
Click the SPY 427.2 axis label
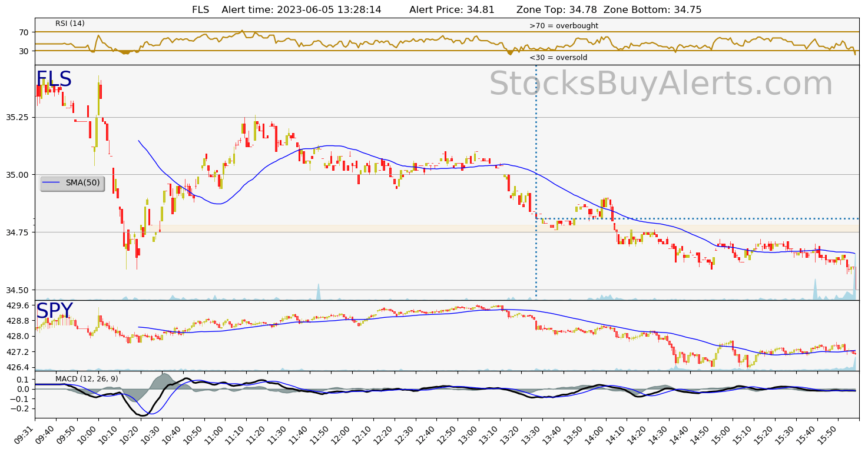pyautogui.click(x=18, y=352)
